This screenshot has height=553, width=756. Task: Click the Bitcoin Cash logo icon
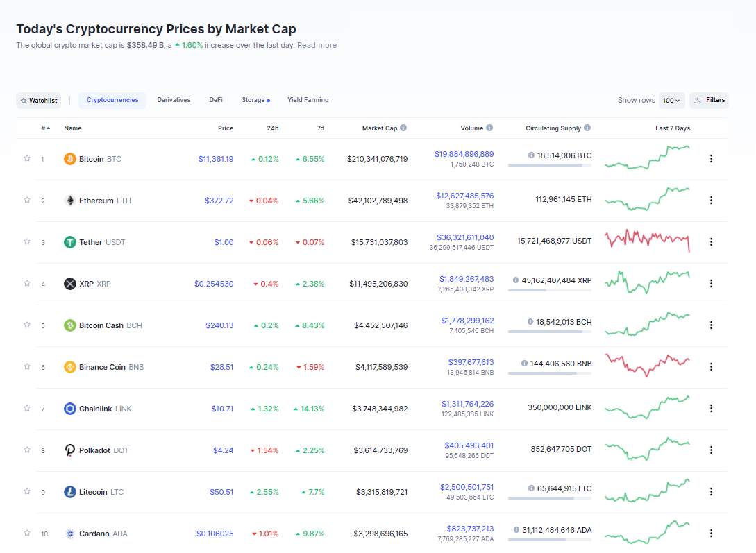click(x=70, y=325)
